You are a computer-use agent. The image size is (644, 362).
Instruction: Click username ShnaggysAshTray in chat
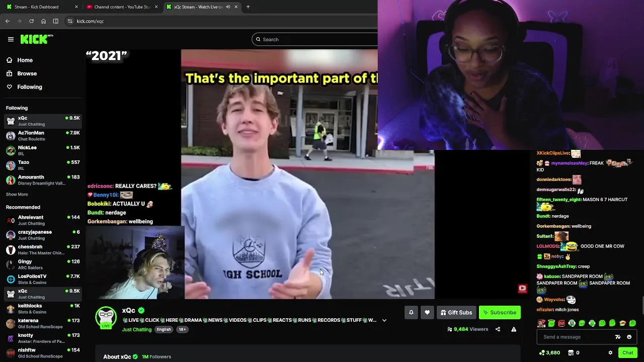[x=556, y=266]
